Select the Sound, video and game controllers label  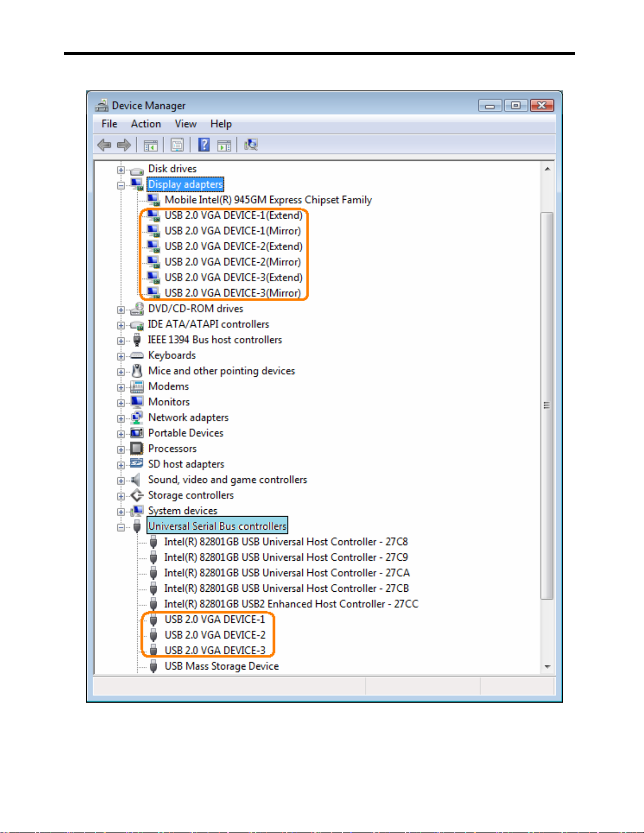pyautogui.click(x=228, y=480)
